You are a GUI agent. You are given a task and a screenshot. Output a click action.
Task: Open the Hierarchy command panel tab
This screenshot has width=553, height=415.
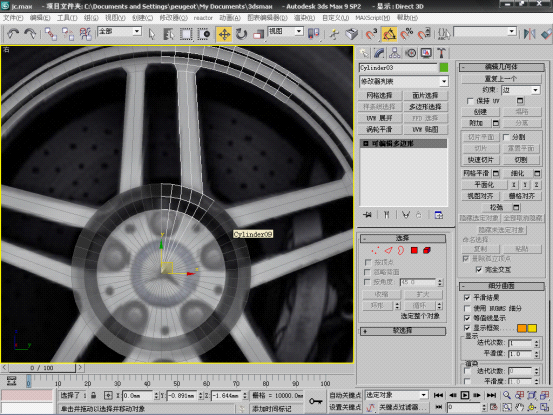(x=394, y=53)
